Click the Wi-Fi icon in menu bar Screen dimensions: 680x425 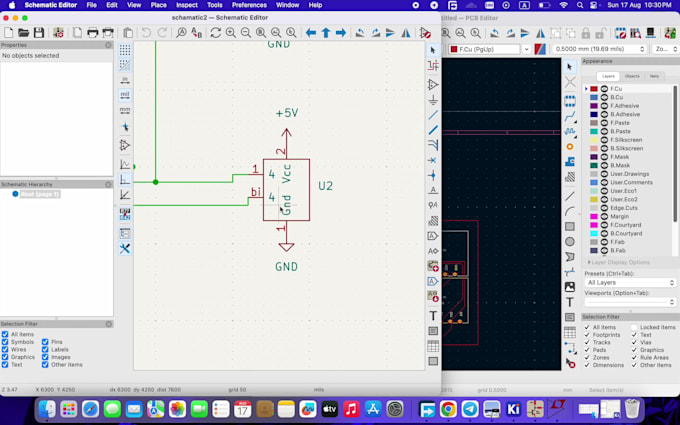pyautogui.click(x=563, y=5)
